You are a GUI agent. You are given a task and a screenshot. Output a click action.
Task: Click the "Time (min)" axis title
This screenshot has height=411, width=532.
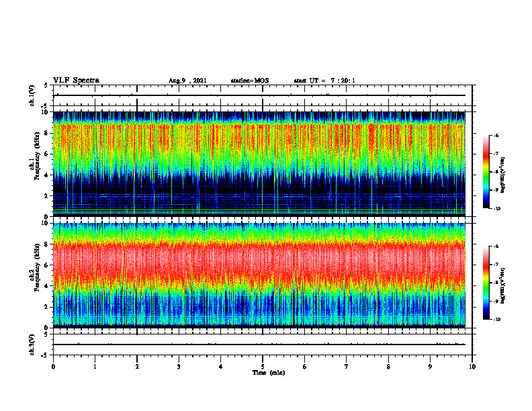269,373
